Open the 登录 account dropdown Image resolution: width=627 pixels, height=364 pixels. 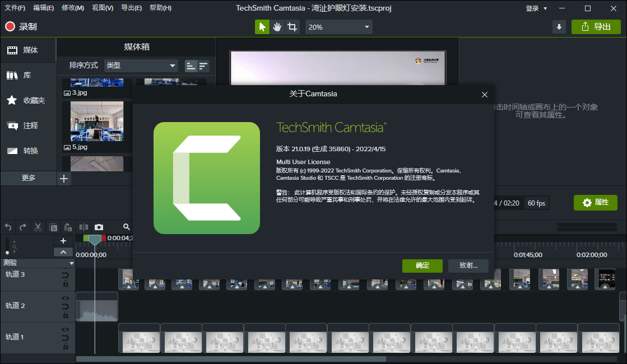[x=536, y=8]
